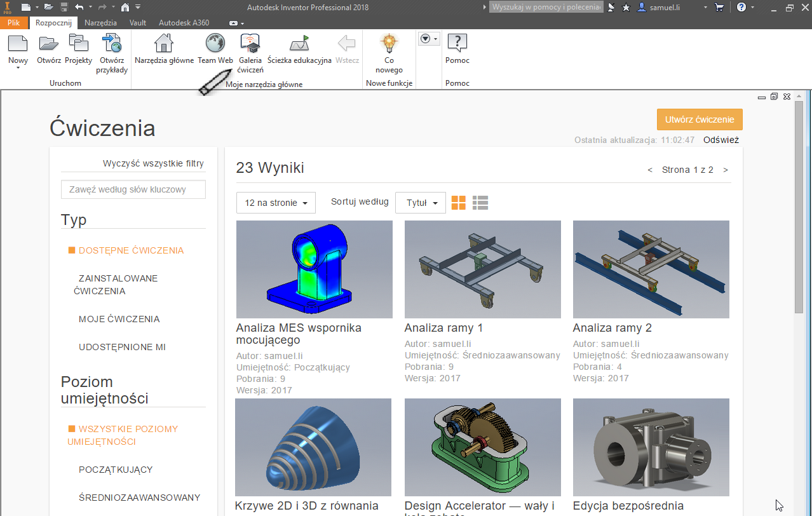The width and height of the screenshot is (812, 516).
Task: Undo with the back arrow icon
Action: point(79,8)
